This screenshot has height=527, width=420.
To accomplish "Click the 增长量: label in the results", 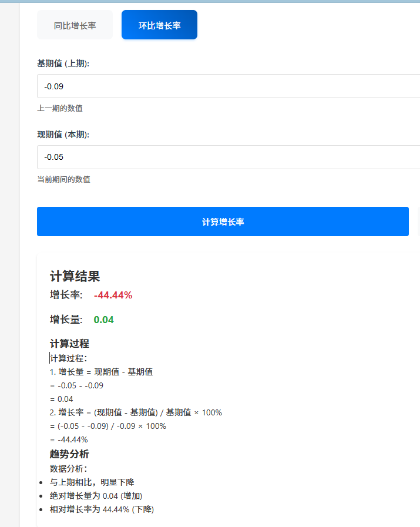I will (x=66, y=320).
